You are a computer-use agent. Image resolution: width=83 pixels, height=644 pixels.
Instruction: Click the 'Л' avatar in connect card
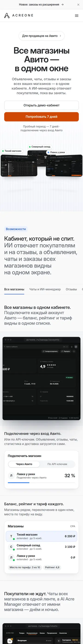11,476
